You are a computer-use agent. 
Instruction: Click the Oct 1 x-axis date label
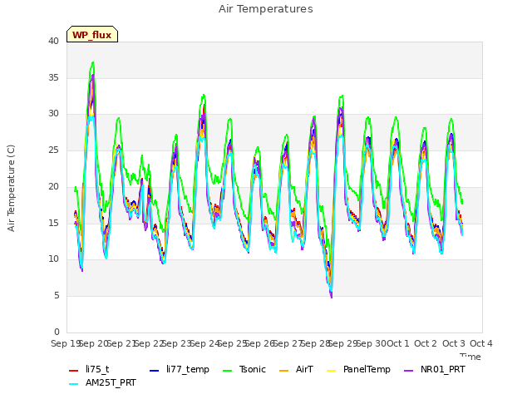tap(398, 343)
